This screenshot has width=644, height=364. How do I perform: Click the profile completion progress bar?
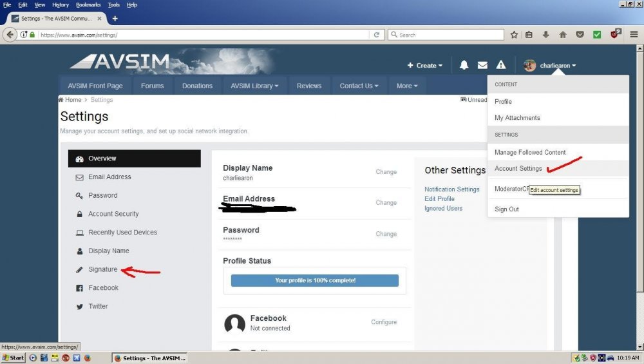coord(315,281)
